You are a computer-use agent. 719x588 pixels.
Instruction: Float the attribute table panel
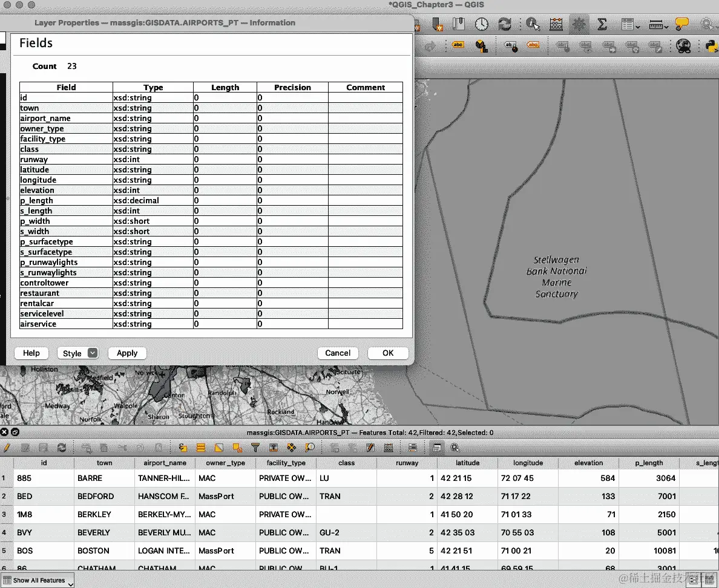click(15, 432)
